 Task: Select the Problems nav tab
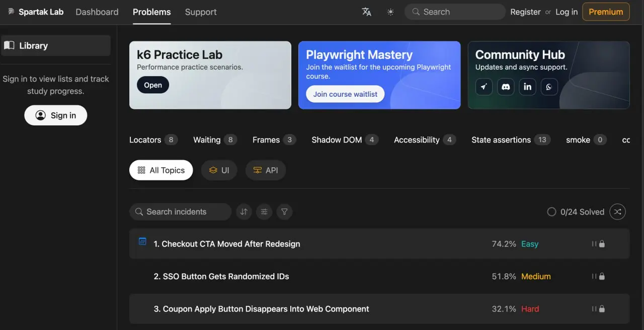[x=151, y=12]
